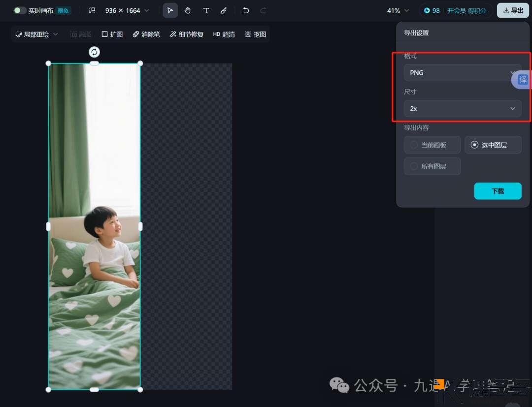Image resolution: width=532 pixels, height=407 pixels.
Task: Click the canvas resize icon near 936×1664
Action: (x=93, y=10)
